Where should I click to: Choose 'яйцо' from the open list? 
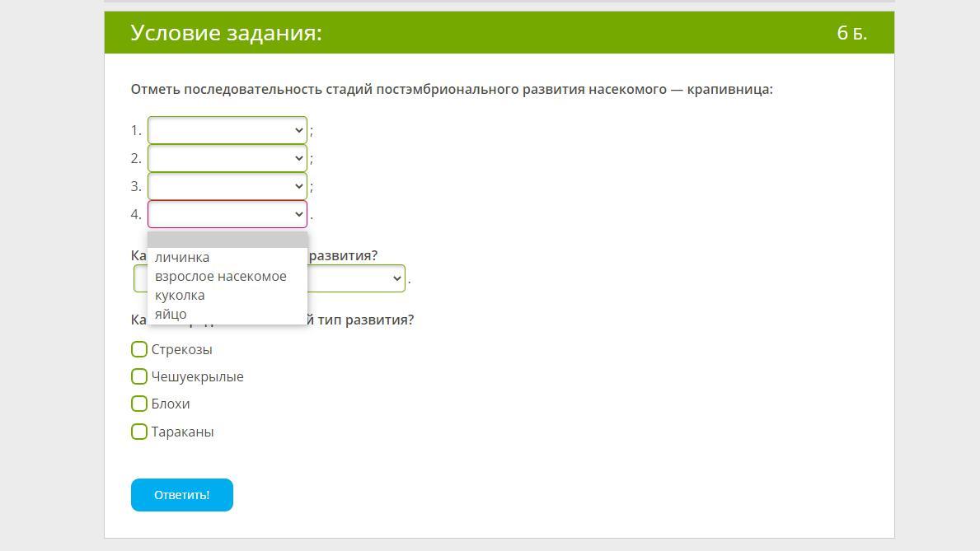[x=227, y=315]
